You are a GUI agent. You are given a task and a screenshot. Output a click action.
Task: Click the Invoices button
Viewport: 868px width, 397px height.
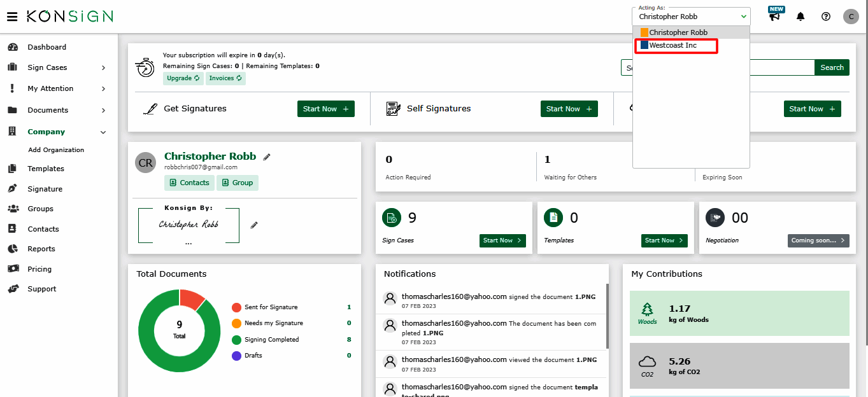coord(225,78)
